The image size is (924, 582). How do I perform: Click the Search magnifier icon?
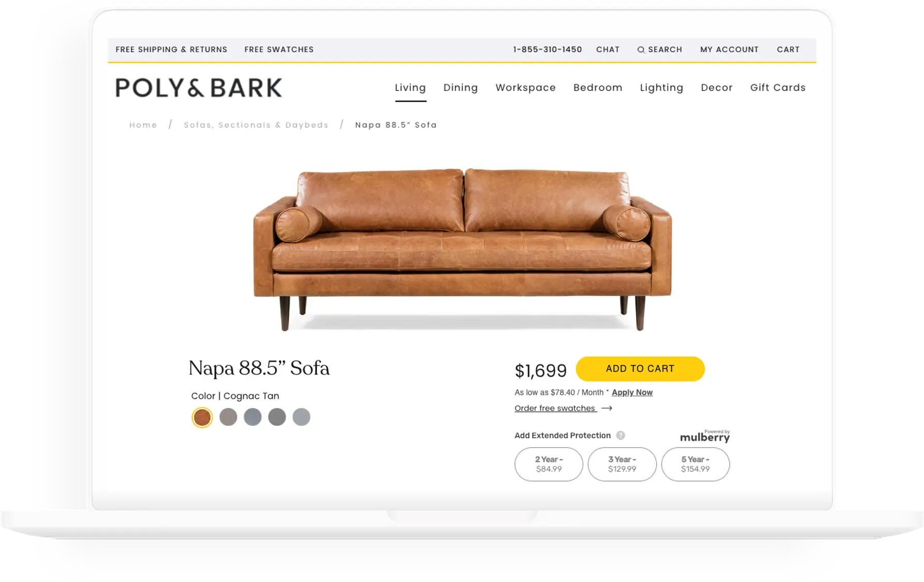pos(641,50)
